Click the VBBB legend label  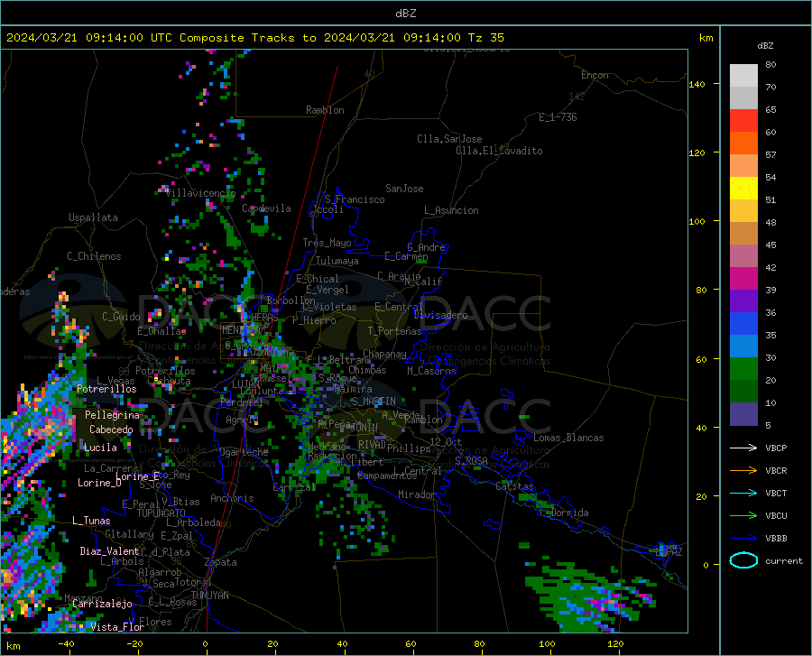coord(776,538)
